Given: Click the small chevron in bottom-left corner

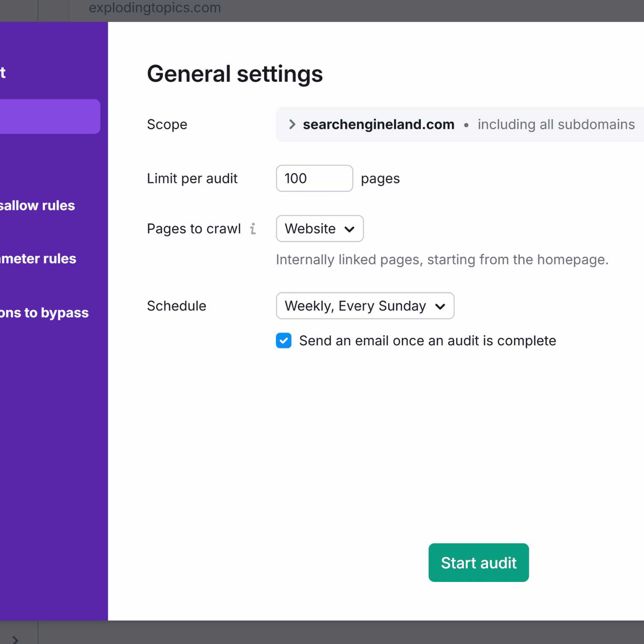Looking at the screenshot, I should [15, 639].
